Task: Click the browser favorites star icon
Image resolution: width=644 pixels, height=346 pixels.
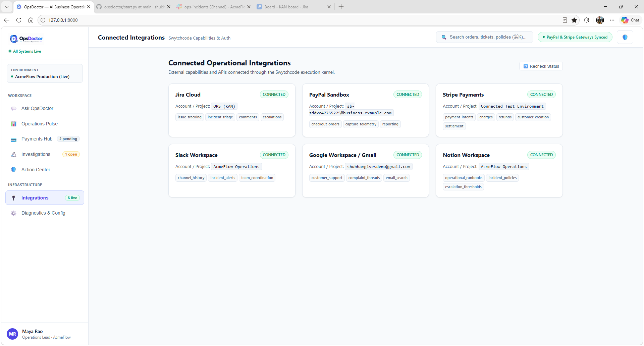Action: [574, 20]
